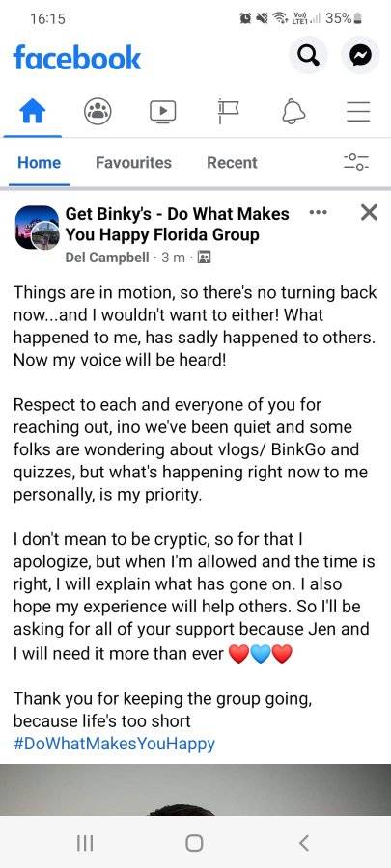This screenshot has height=868, width=391.
Task: Tap the Android recent apps button
Action: click(x=85, y=843)
